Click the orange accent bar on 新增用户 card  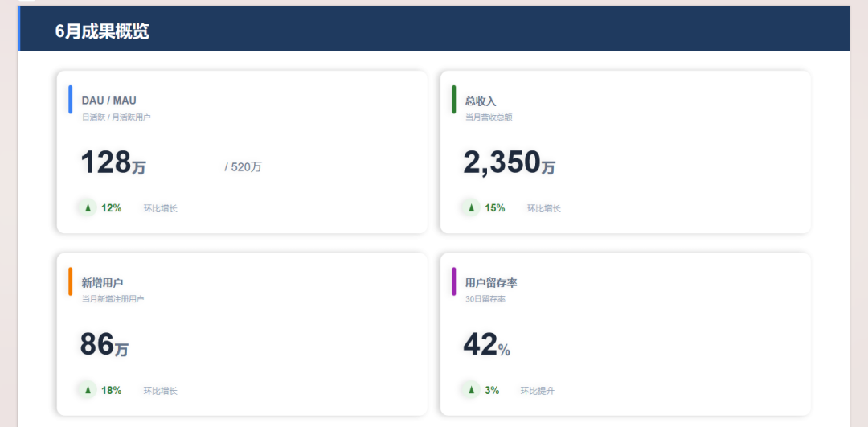click(x=70, y=281)
